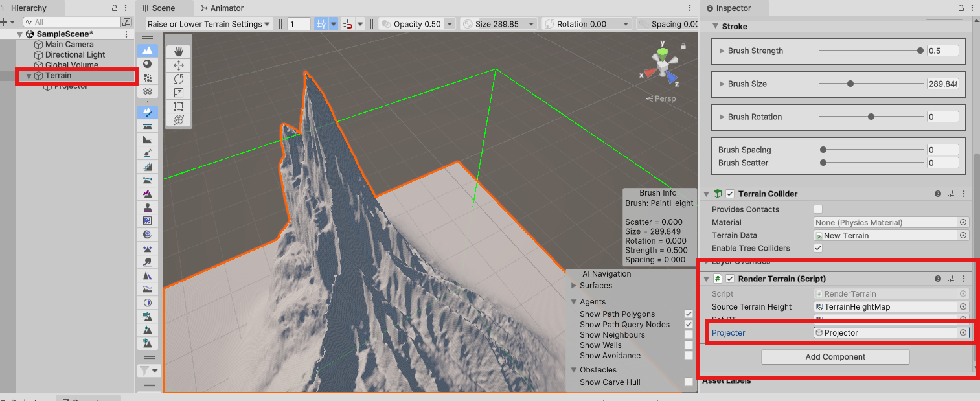
Task: Choose the Stamp Terrain tool
Action: click(148, 207)
